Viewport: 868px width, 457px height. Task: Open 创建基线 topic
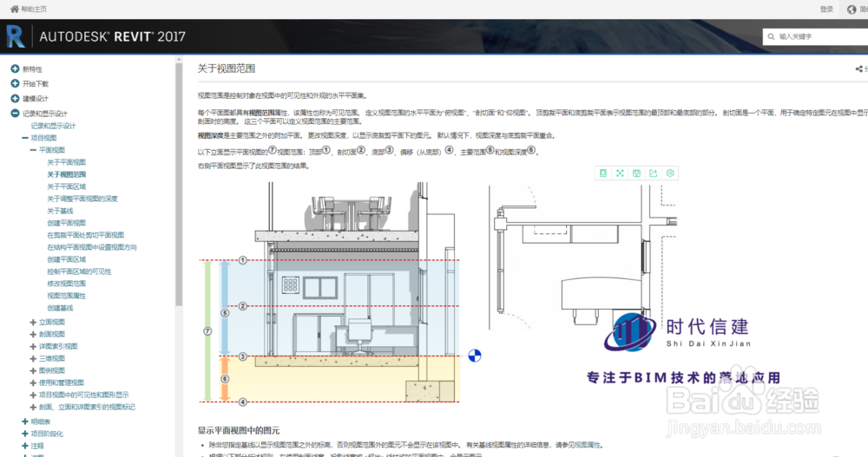pyautogui.click(x=60, y=308)
